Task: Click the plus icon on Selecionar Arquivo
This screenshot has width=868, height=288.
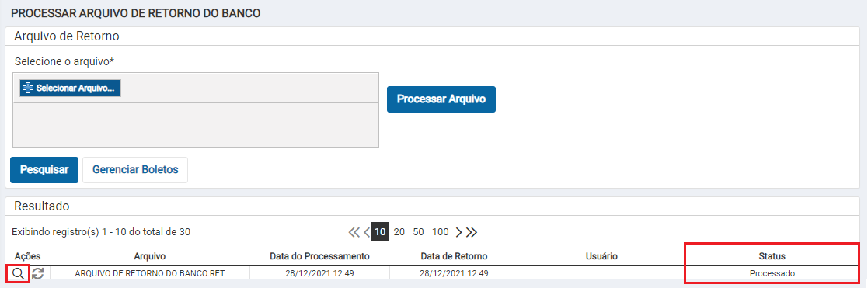Action: [28, 88]
